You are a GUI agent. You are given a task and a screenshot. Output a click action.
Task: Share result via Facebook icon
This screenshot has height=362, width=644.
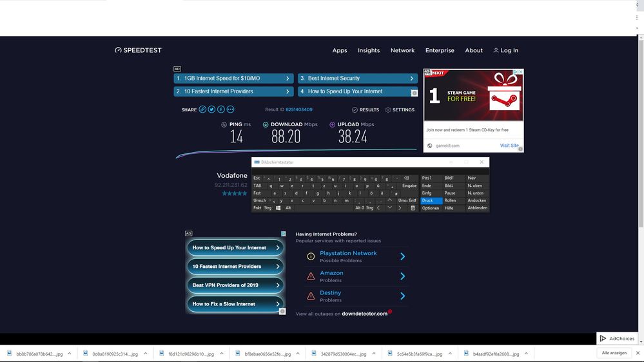tap(221, 109)
